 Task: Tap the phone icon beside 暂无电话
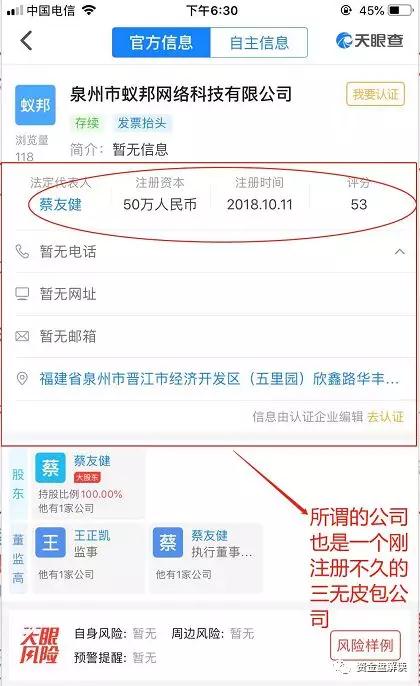[22, 251]
